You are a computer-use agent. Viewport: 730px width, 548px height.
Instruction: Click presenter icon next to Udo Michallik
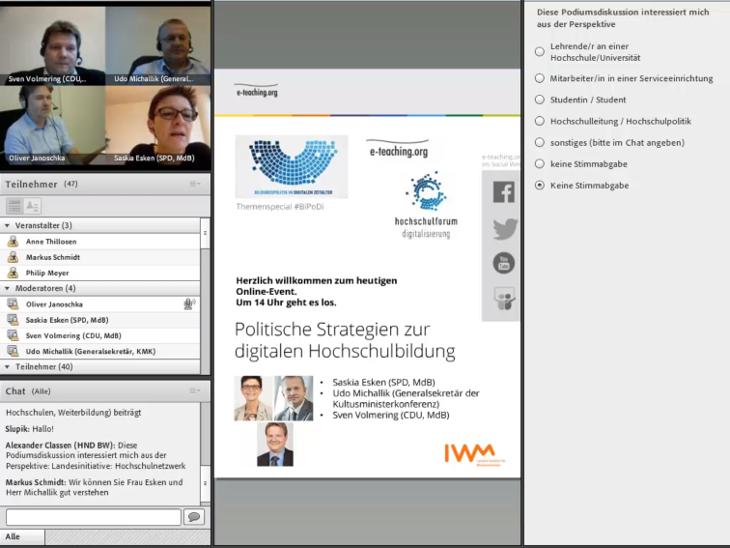click(13, 351)
